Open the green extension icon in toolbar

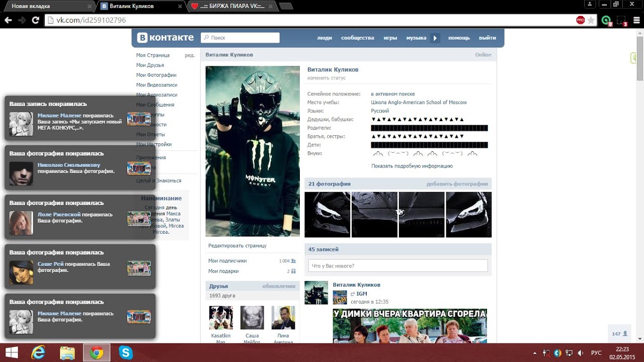(607, 21)
